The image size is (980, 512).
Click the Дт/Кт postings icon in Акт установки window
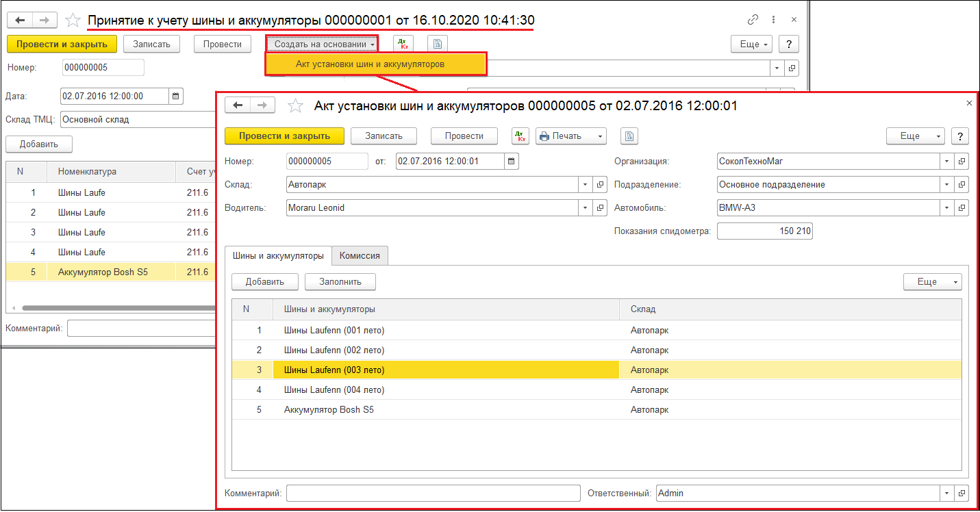tap(520, 136)
